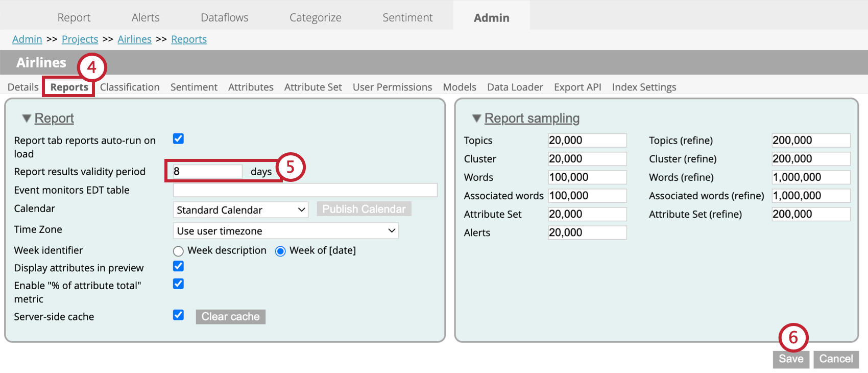This screenshot has width=868, height=373.
Task: Open the Standard Calendar dropdown
Action: pos(240,210)
